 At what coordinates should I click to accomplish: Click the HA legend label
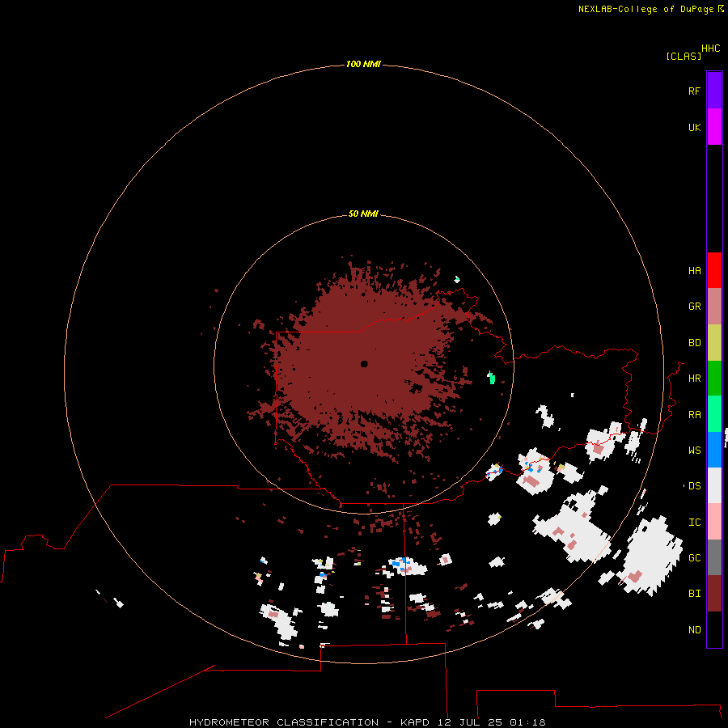click(x=695, y=271)
